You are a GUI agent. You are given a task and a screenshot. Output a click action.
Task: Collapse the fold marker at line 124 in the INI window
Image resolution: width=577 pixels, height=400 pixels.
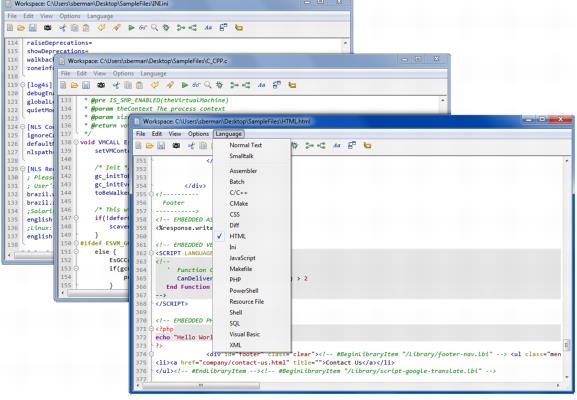click(x=22, y=127)
